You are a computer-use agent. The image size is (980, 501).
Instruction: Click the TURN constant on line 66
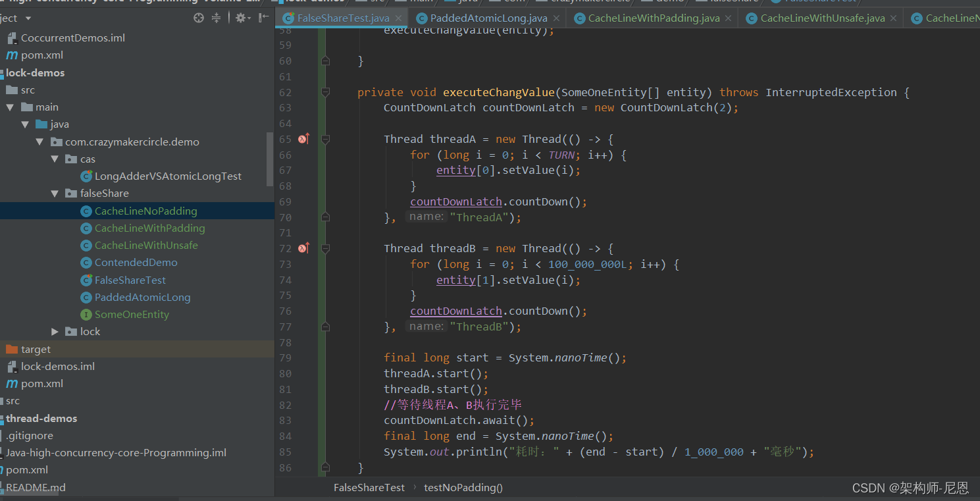click(561, 155)
